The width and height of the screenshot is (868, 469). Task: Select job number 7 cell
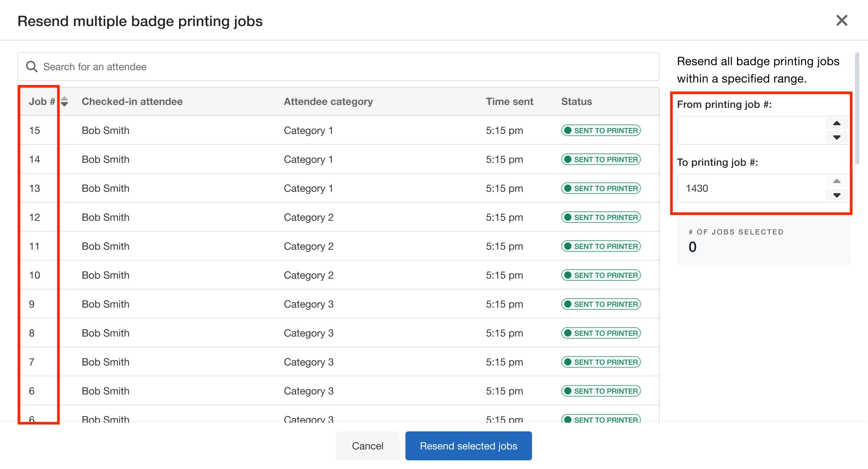tap(32, 362)
